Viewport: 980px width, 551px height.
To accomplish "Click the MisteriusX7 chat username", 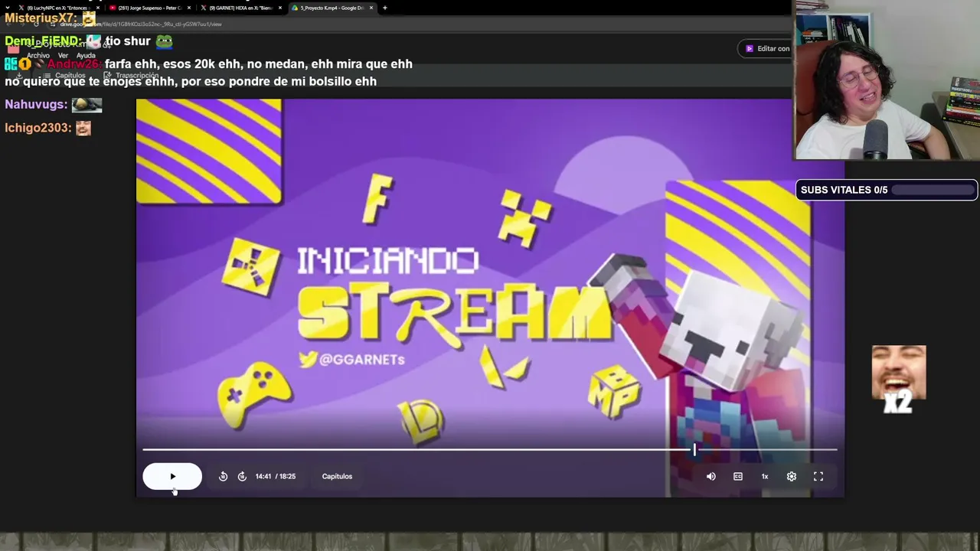I will [x=41, y=18].
